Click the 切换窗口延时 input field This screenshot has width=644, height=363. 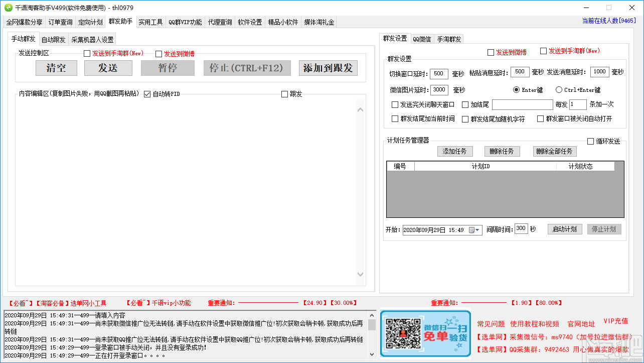click(439, 73)
